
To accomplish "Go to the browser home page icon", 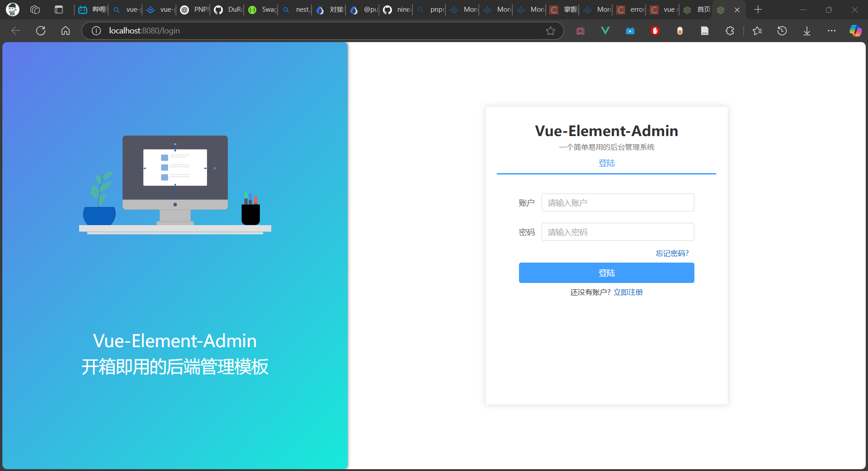I will [x=66, y=31].
